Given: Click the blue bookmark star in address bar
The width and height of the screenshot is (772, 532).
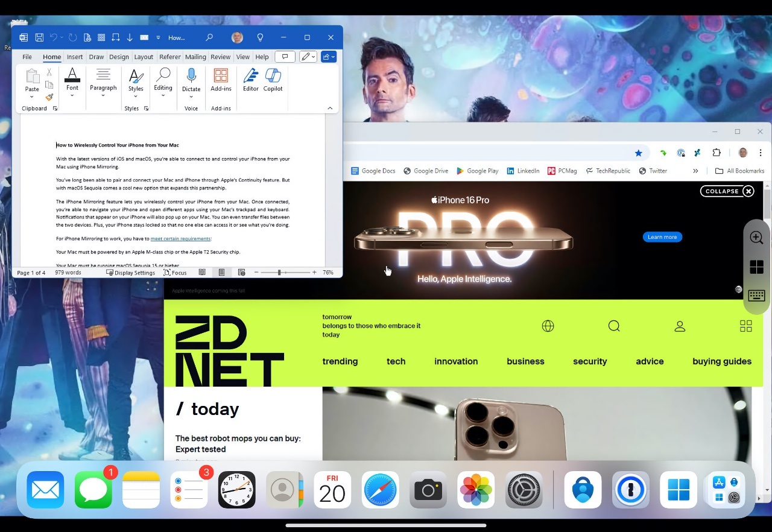Looking at the screenshot, I should 638,153.
